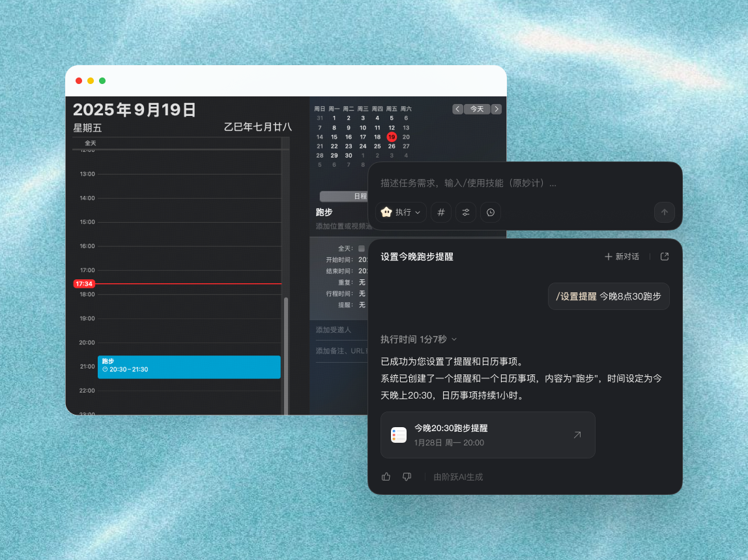This screenshot has width=748, height=560.
Task: Give a thumbs down to the AI response
Action: pos(407,477)
